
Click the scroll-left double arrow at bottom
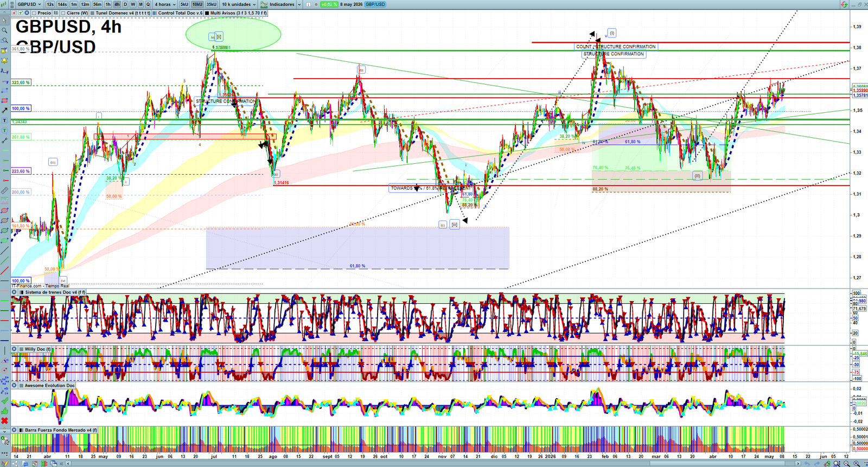click(61, 464)
